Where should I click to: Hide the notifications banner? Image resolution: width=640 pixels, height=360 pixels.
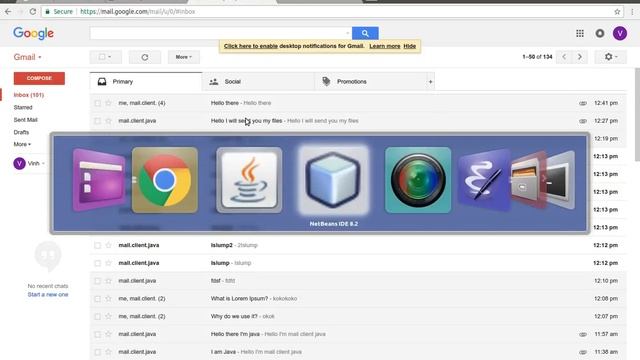tap(409, 46)
